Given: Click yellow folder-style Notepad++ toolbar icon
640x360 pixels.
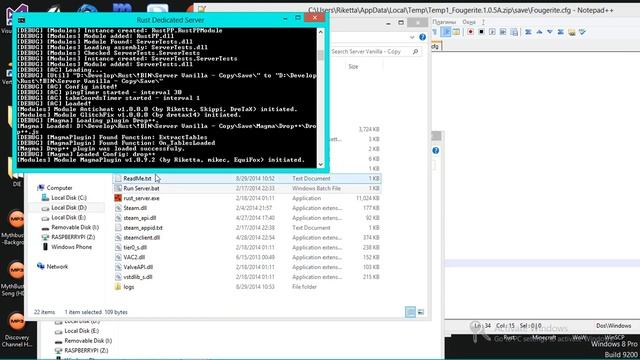Looking at the screenshot, I should [571, 31].
